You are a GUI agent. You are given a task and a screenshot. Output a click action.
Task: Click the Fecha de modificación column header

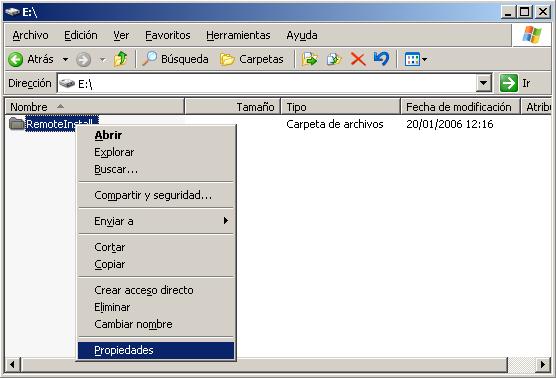tap(460, 107)
